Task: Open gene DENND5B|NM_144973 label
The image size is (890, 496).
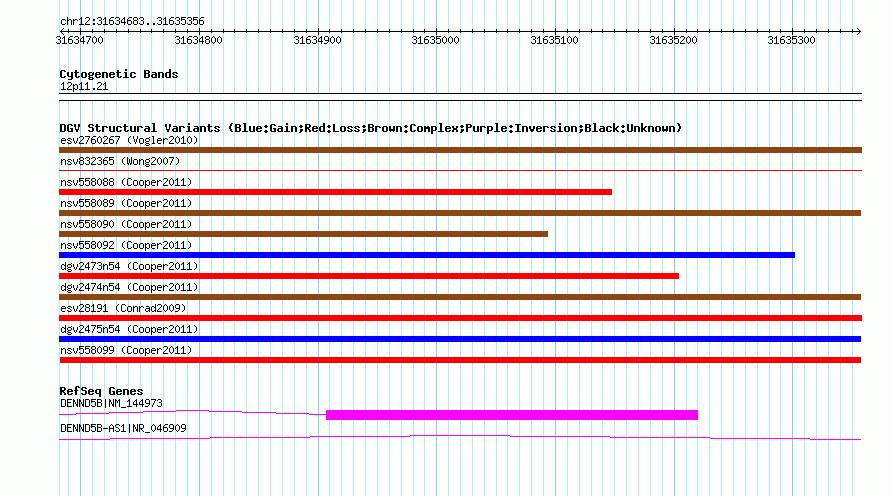Action: coord(111,403)
